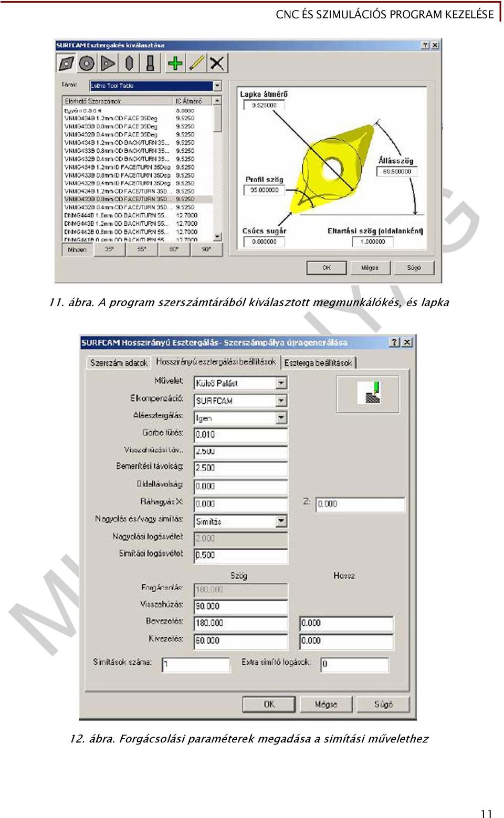Viewport: 504px width, 818px height.
Task: Select highlighted VNMG433B 0.8mm OD FACE/TURN row
Action: (138, 200)
